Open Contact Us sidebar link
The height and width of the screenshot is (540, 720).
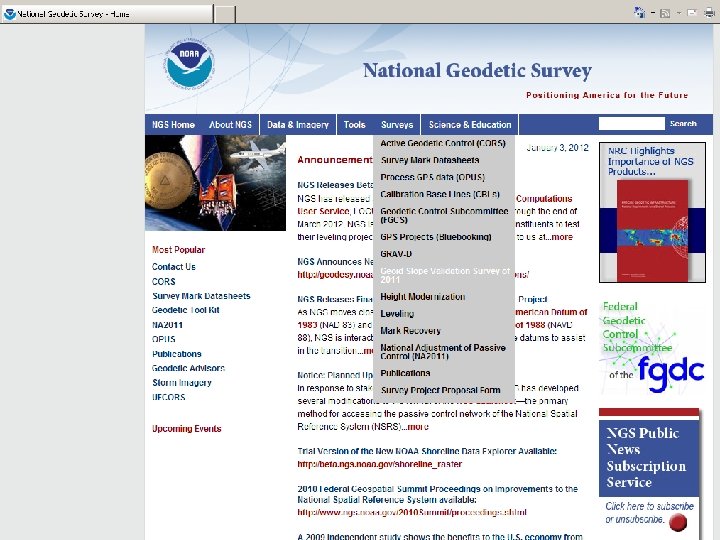coord(174,267)
